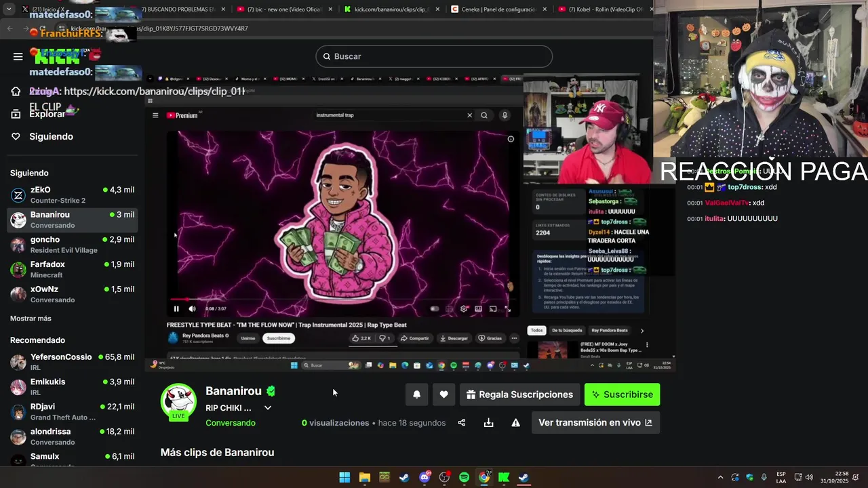Click the Regala Suscripciones button

pos(520,394)
